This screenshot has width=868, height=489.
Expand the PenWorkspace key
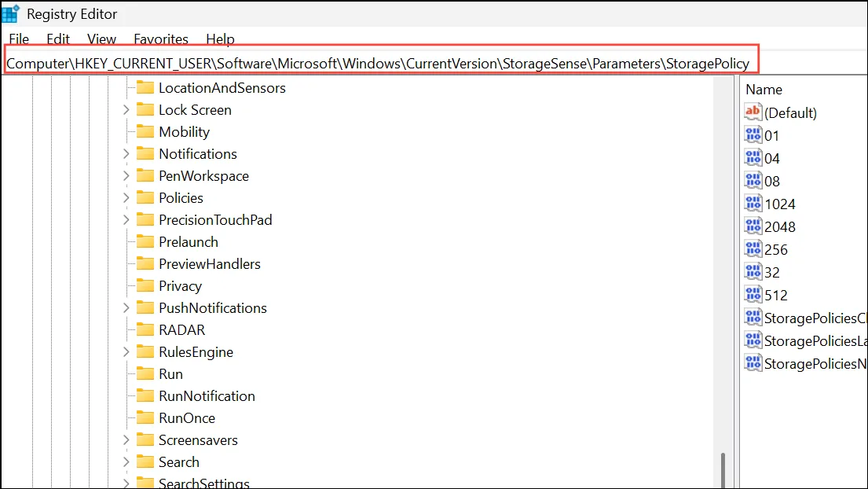click(x=126, y=175)
